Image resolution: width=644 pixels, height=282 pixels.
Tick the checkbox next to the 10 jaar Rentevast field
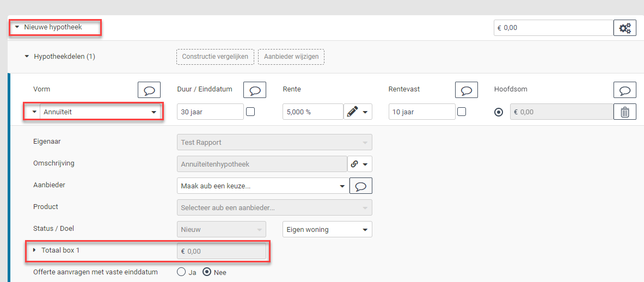[x=462, y=112]
